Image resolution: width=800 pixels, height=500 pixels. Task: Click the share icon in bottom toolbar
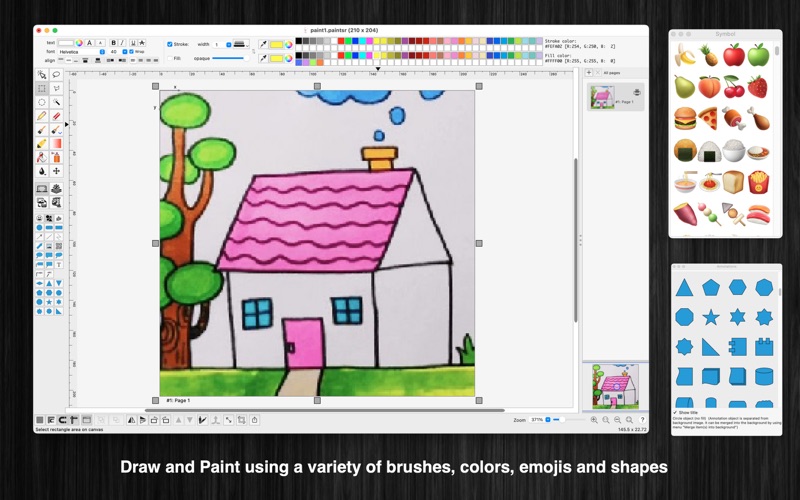point(255,420)
